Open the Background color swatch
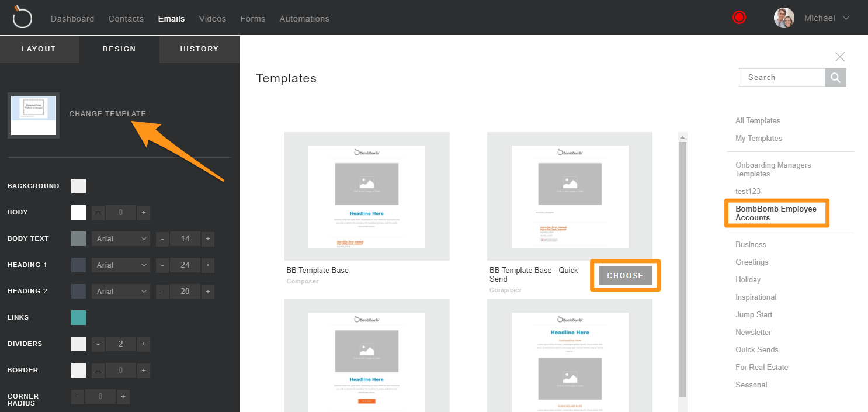The width and height of the screenshot is (868, 412). (78, 186)
